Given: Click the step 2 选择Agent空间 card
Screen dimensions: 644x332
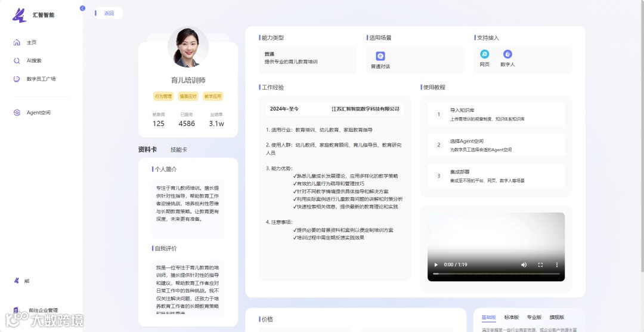Looking at the screenshot, I should pyautogui.click(x=496, y=145).
